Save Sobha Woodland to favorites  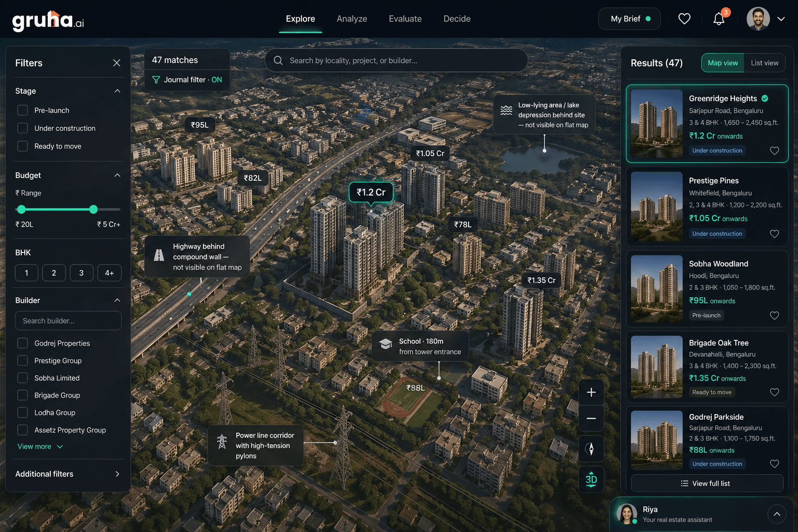(774, 315)
